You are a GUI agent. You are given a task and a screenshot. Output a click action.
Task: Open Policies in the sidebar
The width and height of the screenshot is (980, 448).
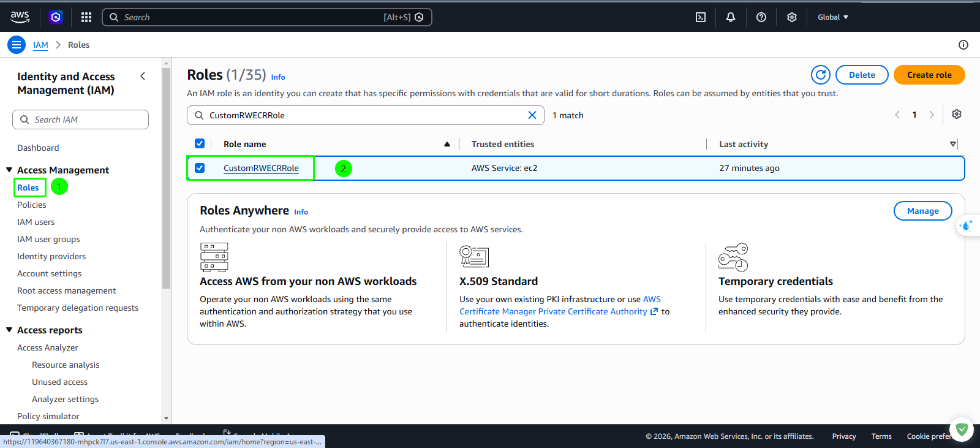click(x=32, y=205)
